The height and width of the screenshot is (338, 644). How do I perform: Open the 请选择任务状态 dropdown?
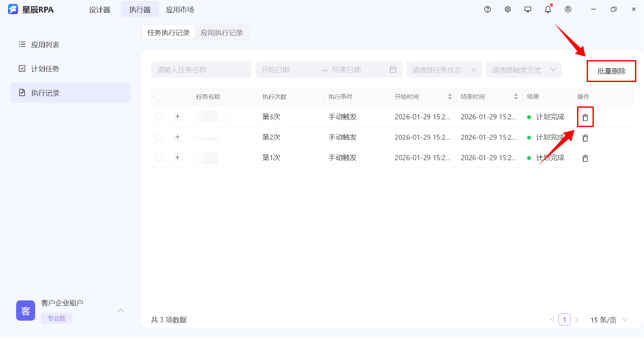point(444,69)
